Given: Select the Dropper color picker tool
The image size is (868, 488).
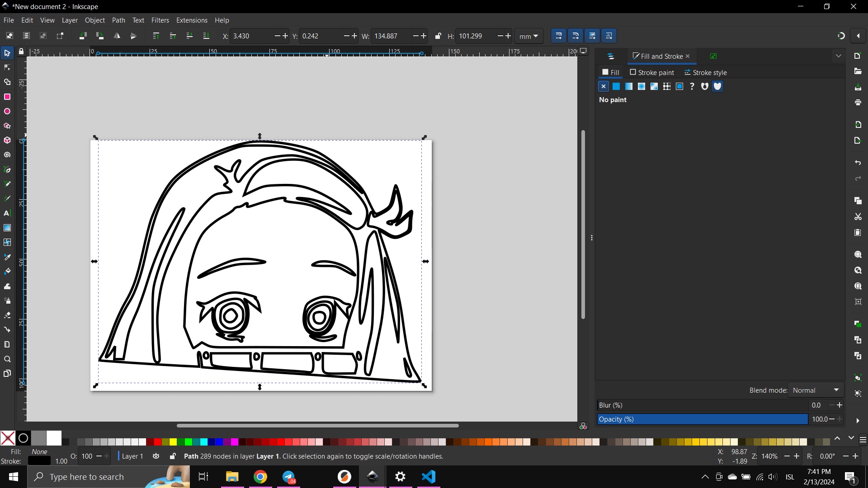Looking at the screenshot, I should (x=7, y=257).
